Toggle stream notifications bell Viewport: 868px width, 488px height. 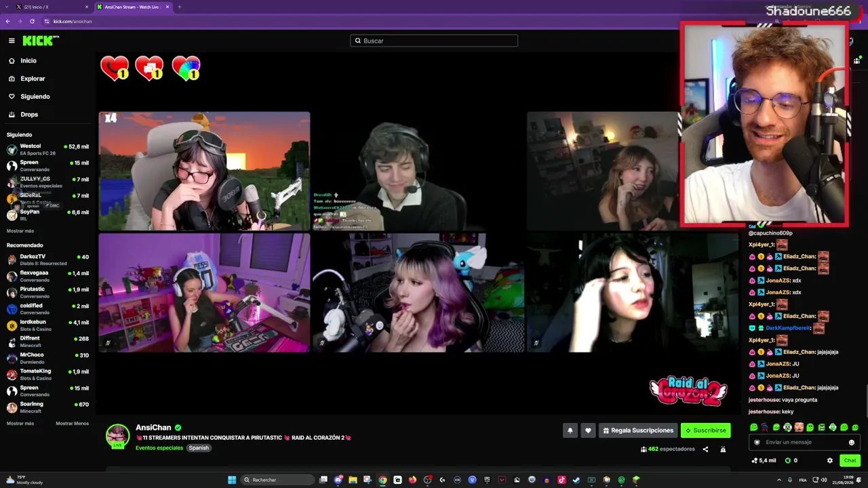coord(570,430)
